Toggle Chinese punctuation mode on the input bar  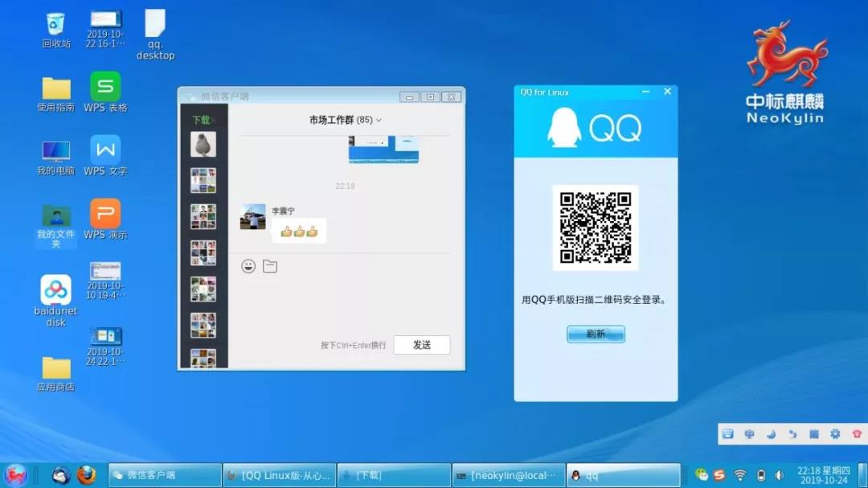coord(792,433)
